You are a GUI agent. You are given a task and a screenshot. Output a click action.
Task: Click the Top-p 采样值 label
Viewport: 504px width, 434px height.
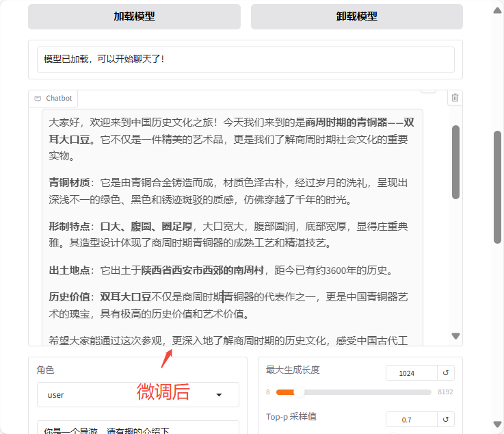coord(291,417)
